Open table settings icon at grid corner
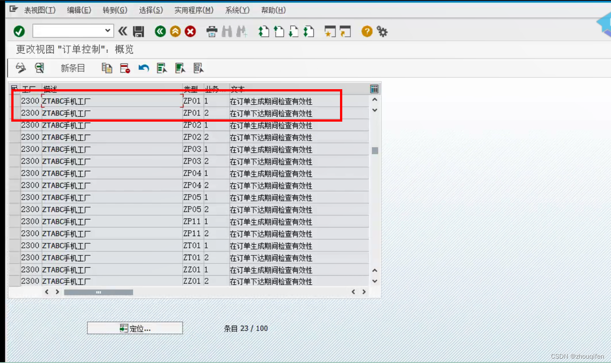 point(374,89)
